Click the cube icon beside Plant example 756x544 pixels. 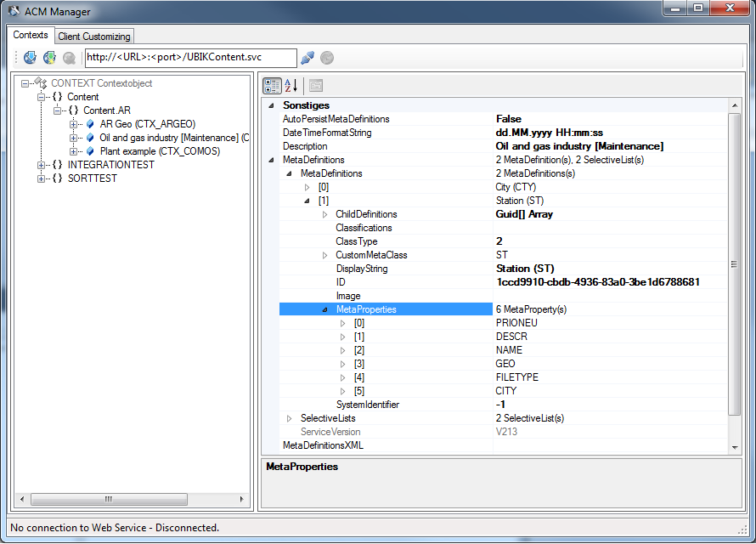click(x=90, y=151)
